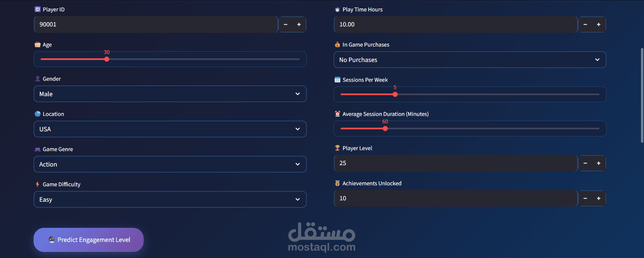644x258 pixels.
Task: Click the page vertical scrollbar
Action: (x=642, y=95)
